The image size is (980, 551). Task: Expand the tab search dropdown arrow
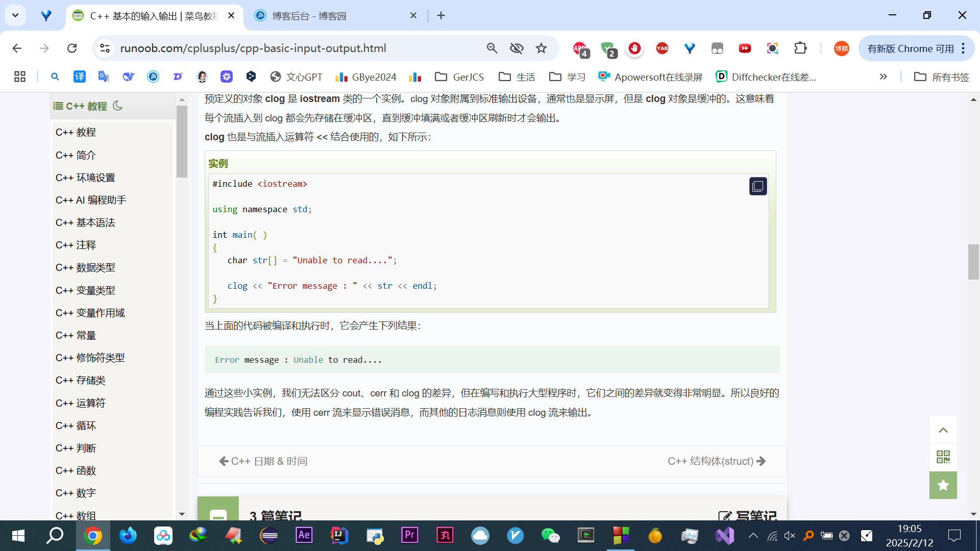click(x=15, y=15)
